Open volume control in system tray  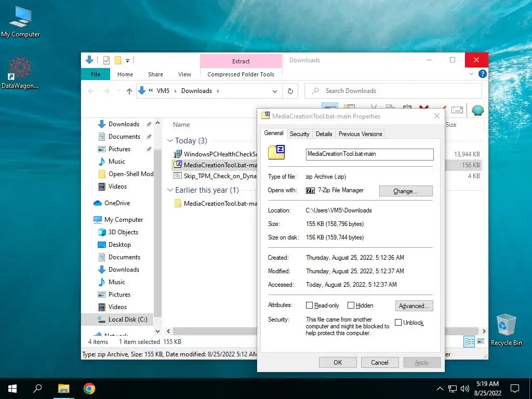coord(465,389)
